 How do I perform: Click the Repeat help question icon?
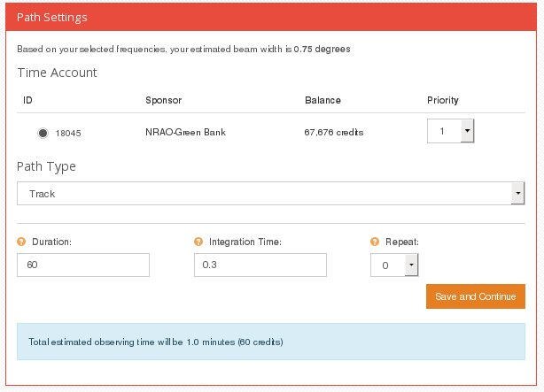(375, 242)
